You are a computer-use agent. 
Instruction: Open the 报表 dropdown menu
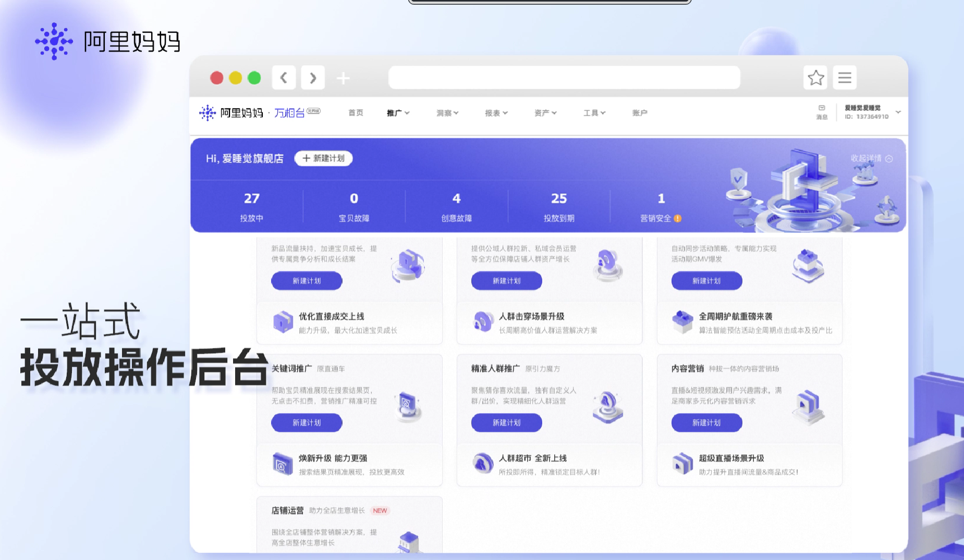point(496,113)
